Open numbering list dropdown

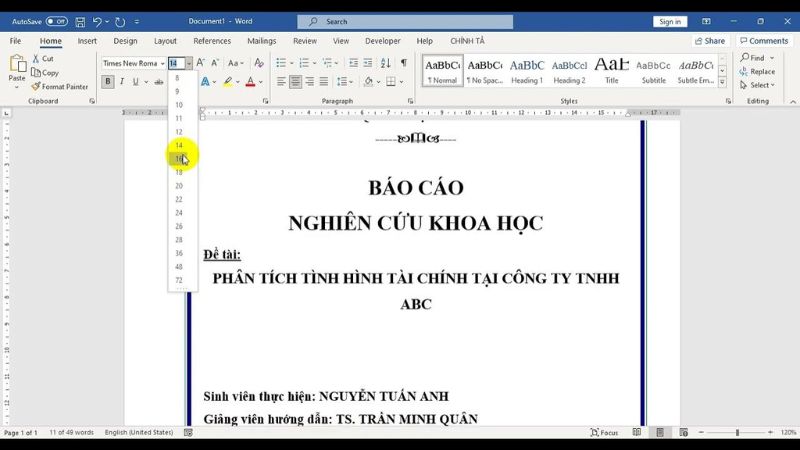(x=315, y=63)
